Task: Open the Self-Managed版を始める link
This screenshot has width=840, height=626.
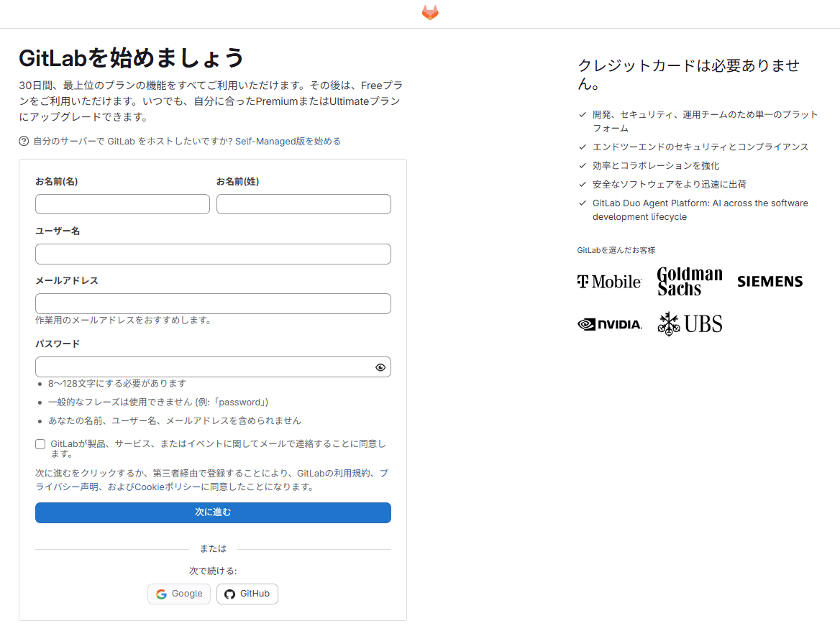Action: 286,142
